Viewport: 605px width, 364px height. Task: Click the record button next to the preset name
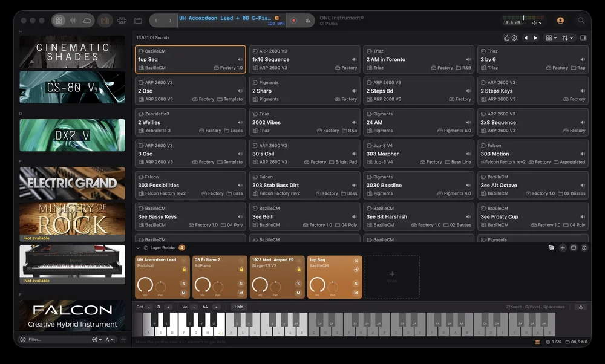(293, 21)
